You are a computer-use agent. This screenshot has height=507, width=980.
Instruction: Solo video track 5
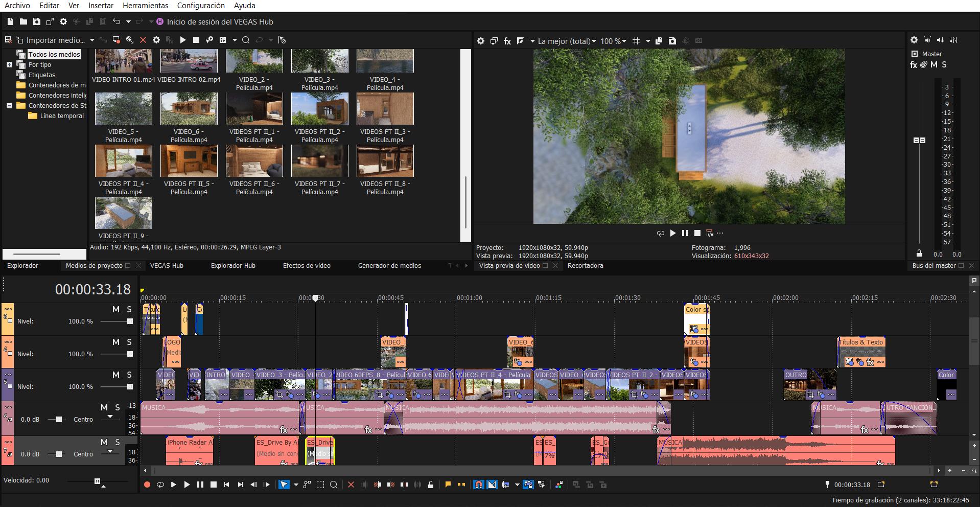[129, 375]
